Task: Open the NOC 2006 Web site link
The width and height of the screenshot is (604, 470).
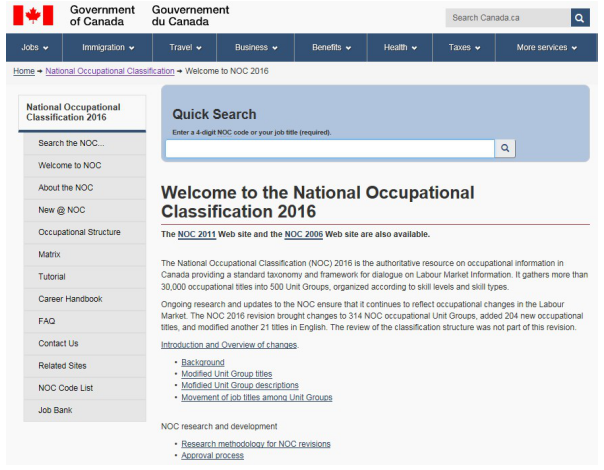Action: click(x=304, y=234)
